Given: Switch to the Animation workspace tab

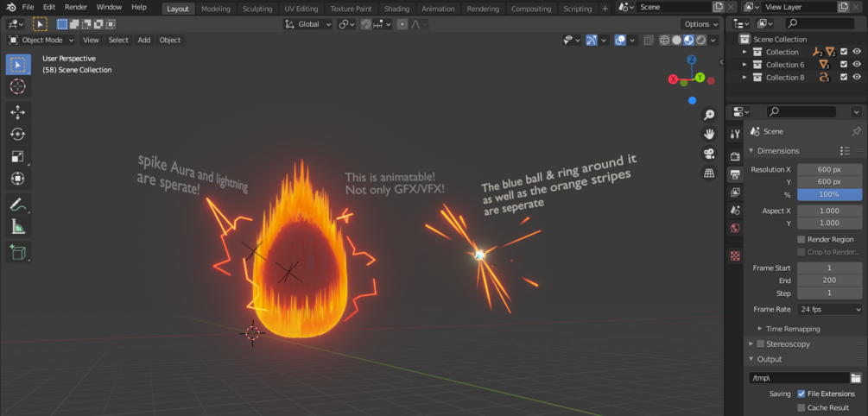Looking at the screenshot, I should tap(438, 9).
